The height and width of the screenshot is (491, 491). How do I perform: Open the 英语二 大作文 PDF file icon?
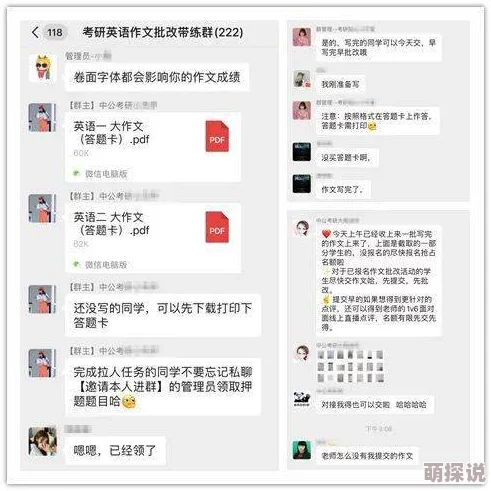coord(217,227)
